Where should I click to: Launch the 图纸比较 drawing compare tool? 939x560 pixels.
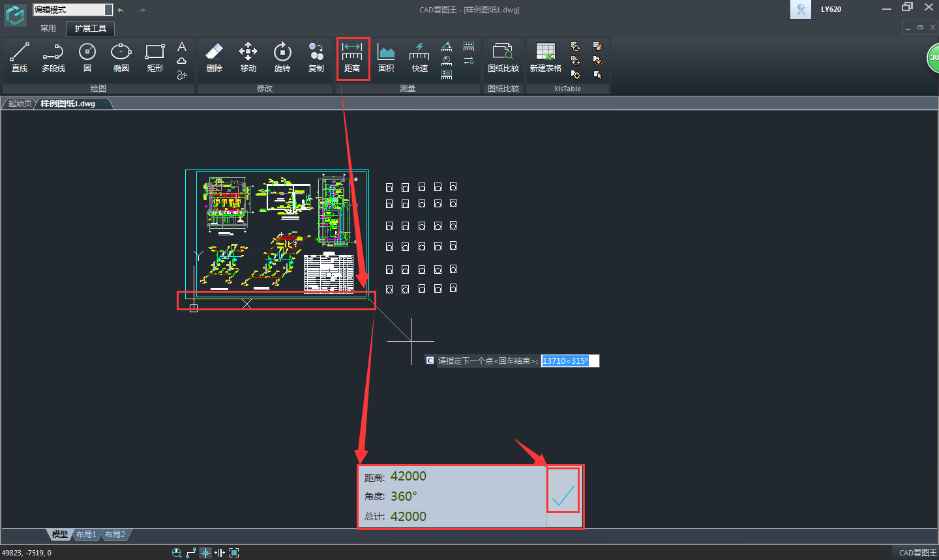503,57
